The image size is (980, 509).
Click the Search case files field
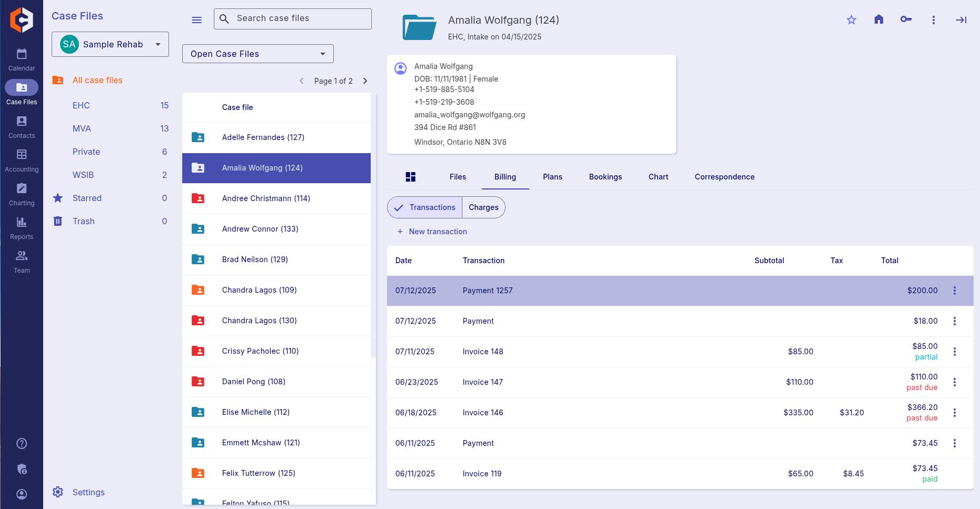pyautogui.click(x=300, y=18)
